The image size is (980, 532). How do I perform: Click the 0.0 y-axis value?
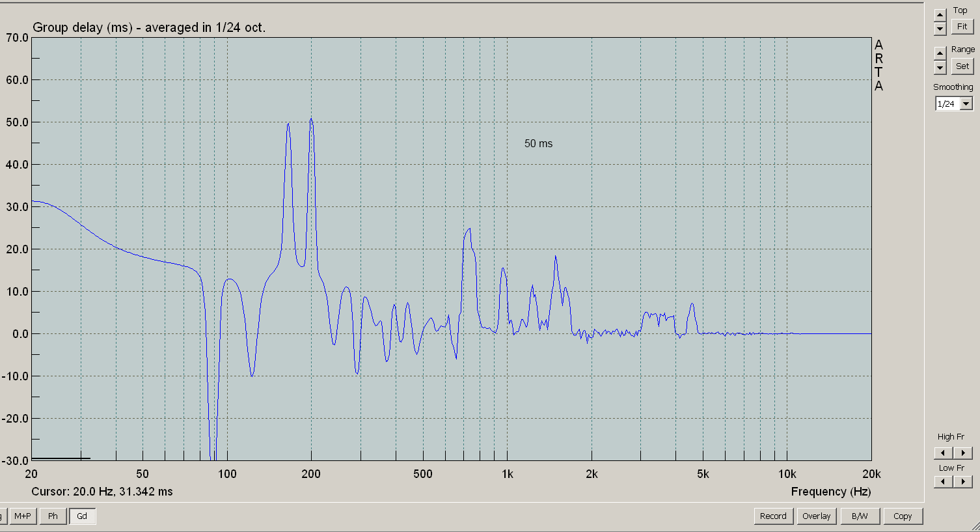pyautogui.click(x=20, y=334)
